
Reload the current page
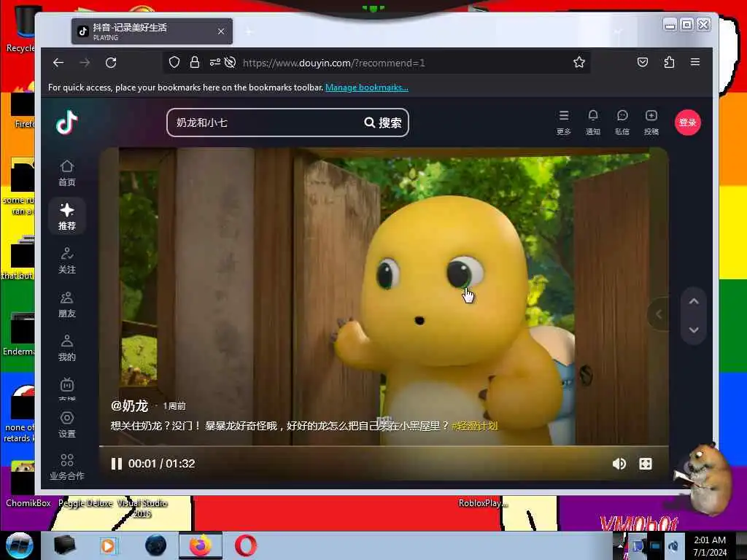111,63
